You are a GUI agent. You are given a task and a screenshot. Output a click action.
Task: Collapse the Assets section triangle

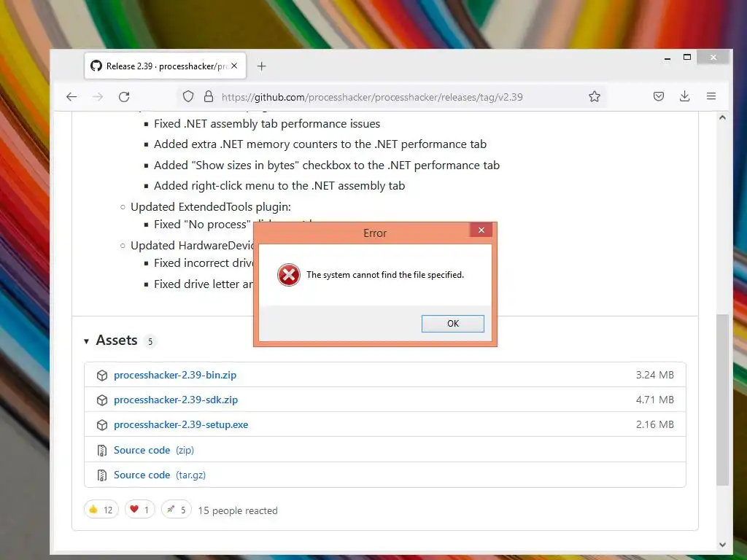click(86, 341)
